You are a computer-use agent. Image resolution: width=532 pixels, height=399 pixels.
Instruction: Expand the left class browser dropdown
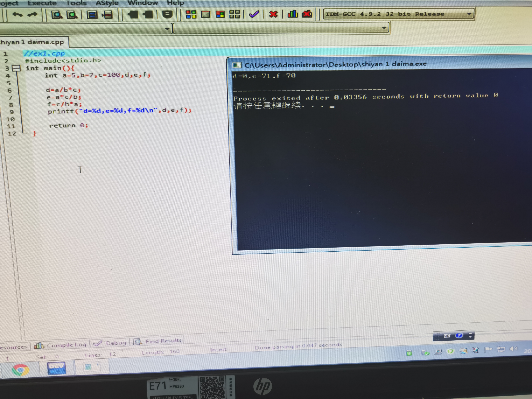point(167,29)
